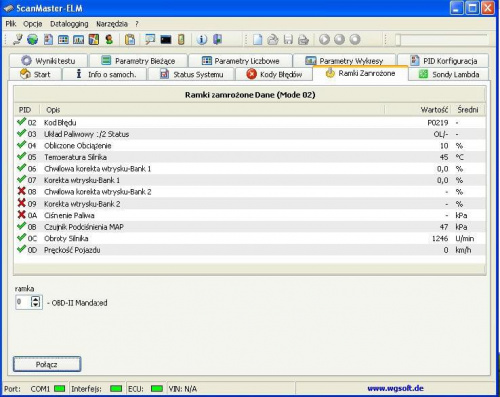Click the green COM1 port status indicator
500x397 pixels.
[59, 388]
